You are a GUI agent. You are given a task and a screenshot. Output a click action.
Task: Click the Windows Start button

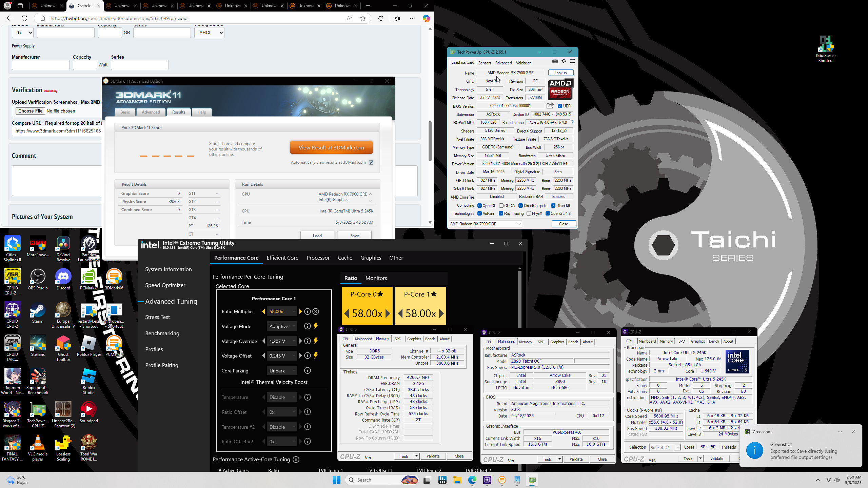point(336,480)
